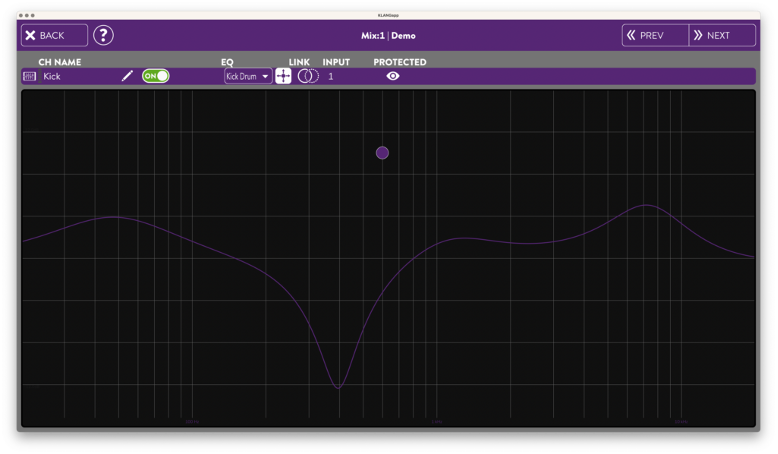Select the INPUT value 1
The image size is (778, 454).
[331, 76]
